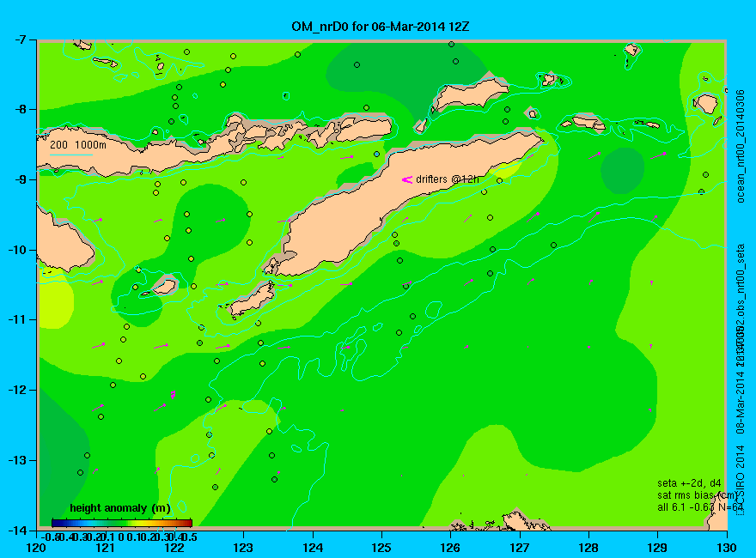Click the 'sat rms bias (cm)' annotation

[697, 495]
